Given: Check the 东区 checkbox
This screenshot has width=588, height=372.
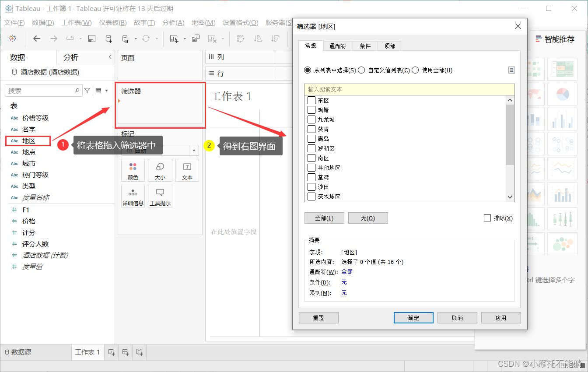Looking at the screenshot, I should coord(311,100).
